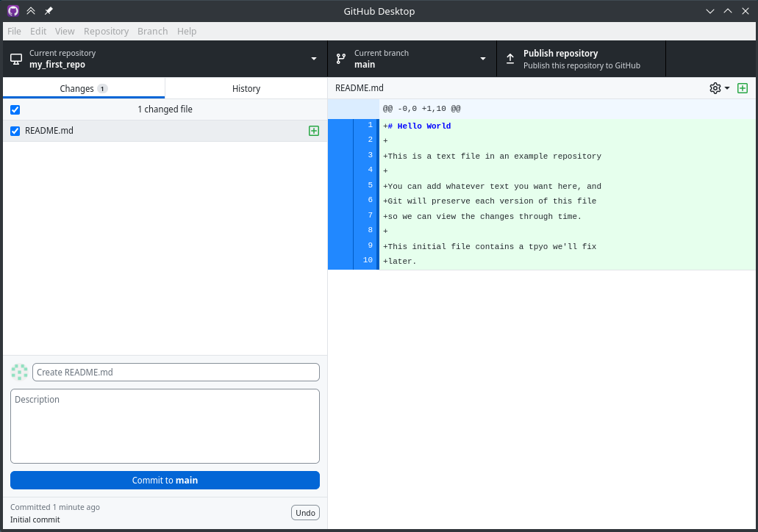Undo the Initial commit
The width and height of the screenshot is (758, 532).
tap(305, 513)
